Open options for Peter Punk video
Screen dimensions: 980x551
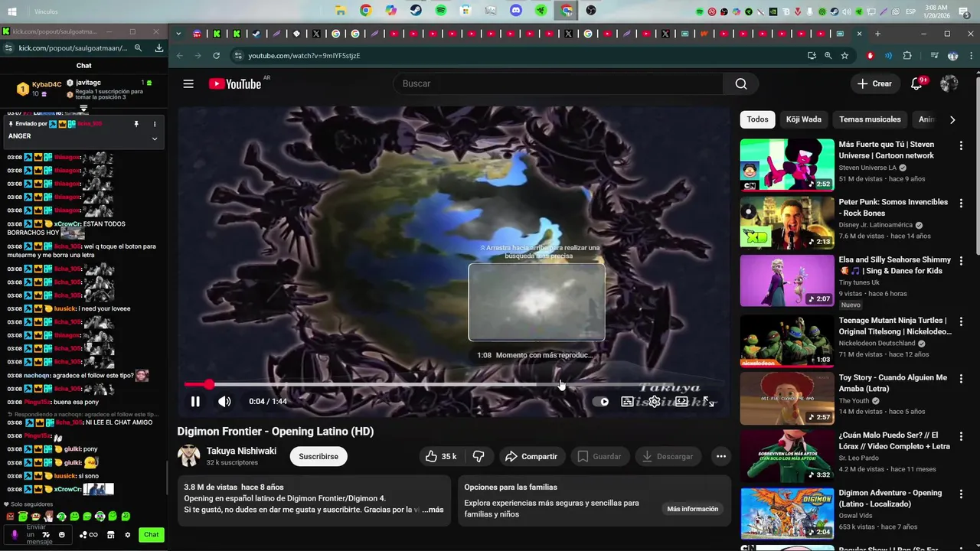click(961, 203)
